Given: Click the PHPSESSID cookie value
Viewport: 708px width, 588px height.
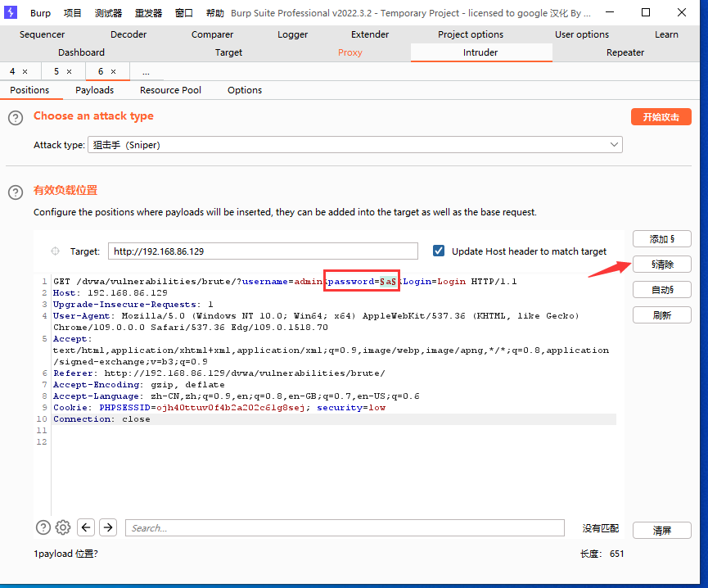Looking at the screenshot, I should tap(230, 407).
